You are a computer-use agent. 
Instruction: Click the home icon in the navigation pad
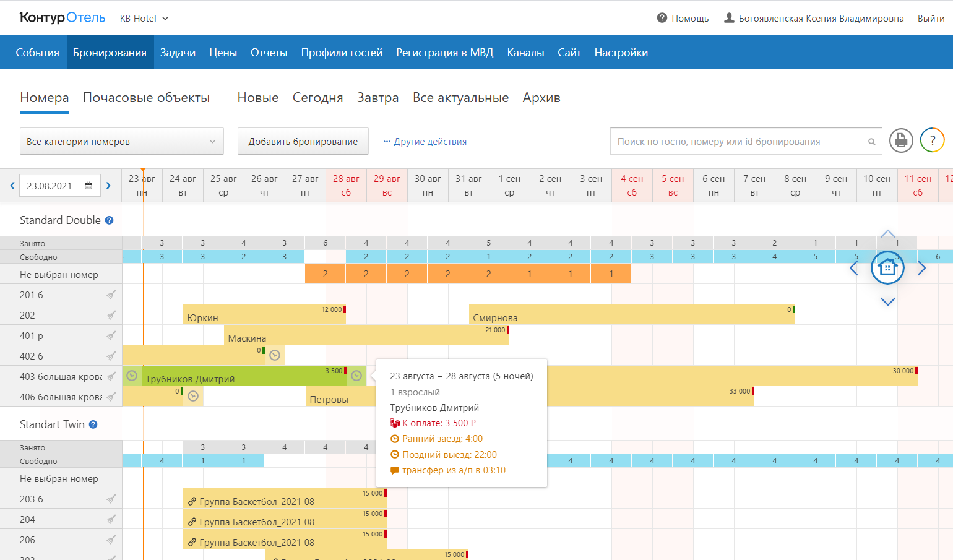click(x=887, y=268)
